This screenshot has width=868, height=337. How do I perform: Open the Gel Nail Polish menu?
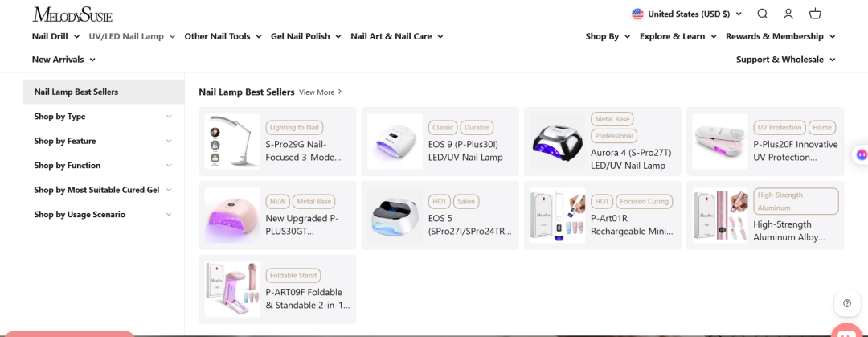pos(305,36)
